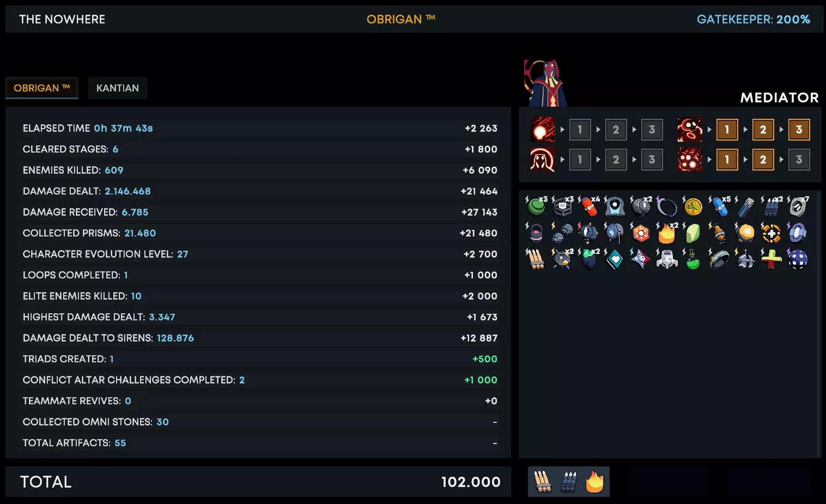This screenshot has width=826, height=504.
Task: Select the blue capsule artifact x5
Action: click(x=719, y=207)
